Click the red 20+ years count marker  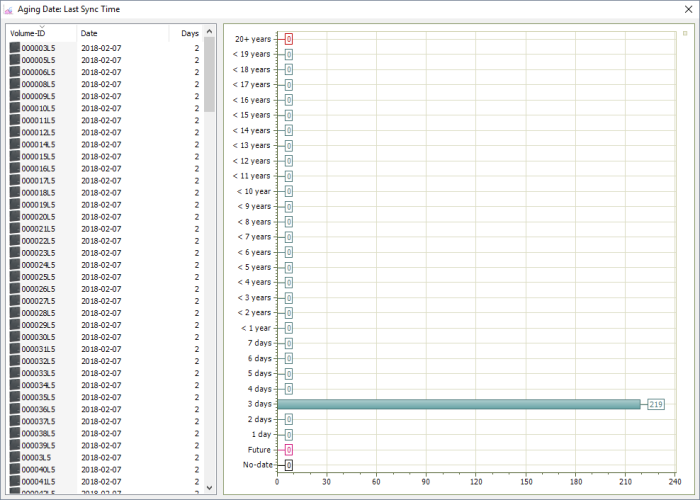[x=289, y=39]
